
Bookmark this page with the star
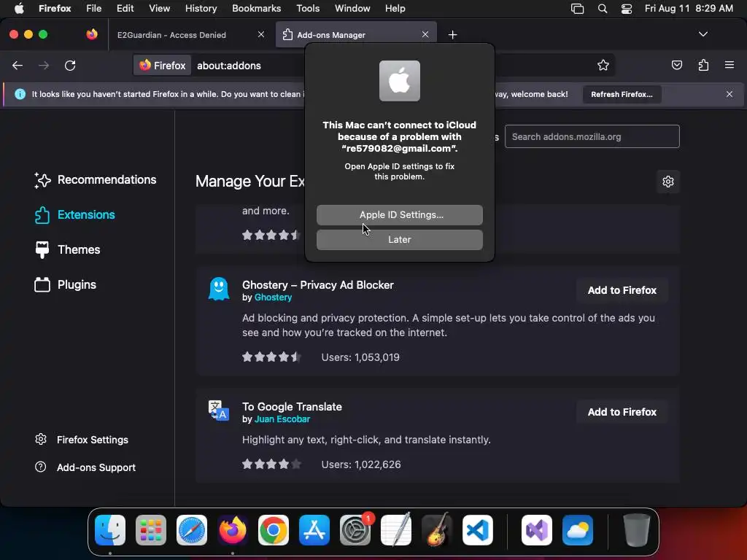click(603, 65)
